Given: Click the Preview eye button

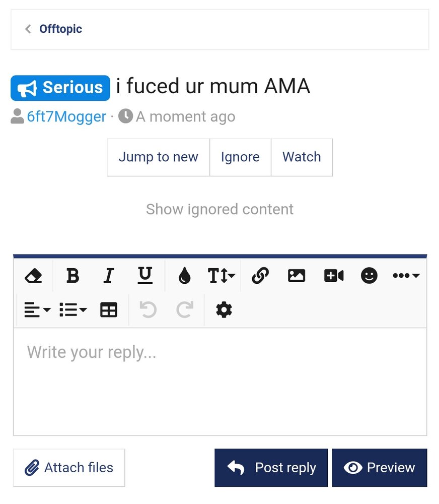Looking at the screenshot, I should coord(379,468).
